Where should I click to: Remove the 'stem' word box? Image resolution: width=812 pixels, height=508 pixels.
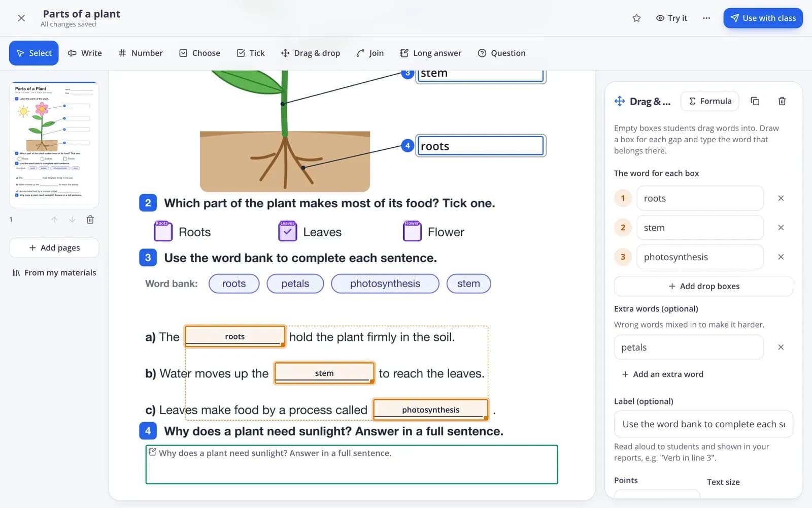(x=781, y=228)
